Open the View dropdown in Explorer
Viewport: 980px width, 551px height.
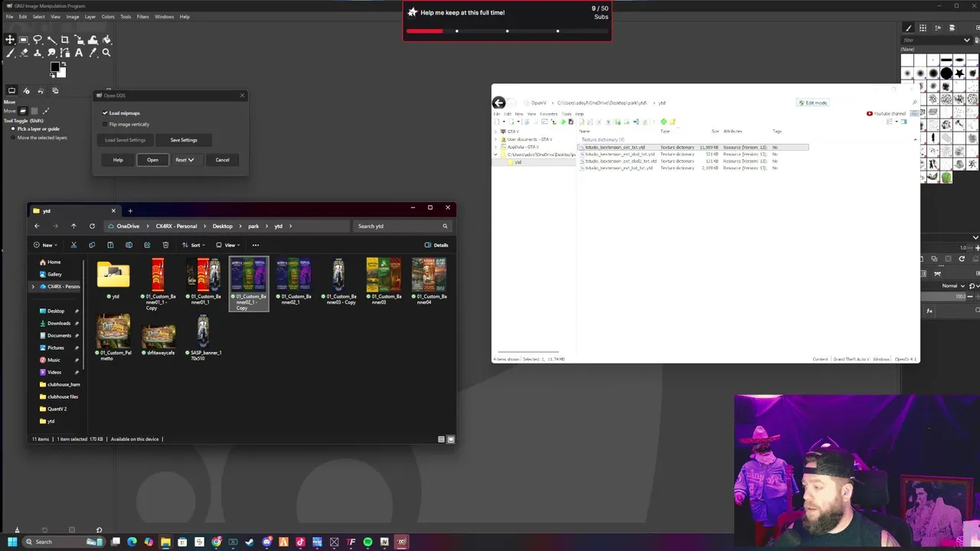point(228,245)
